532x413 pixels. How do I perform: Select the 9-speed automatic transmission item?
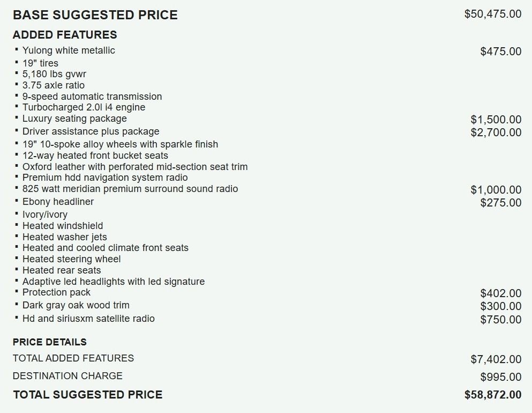pyautogui.click(x=92, y=97)
